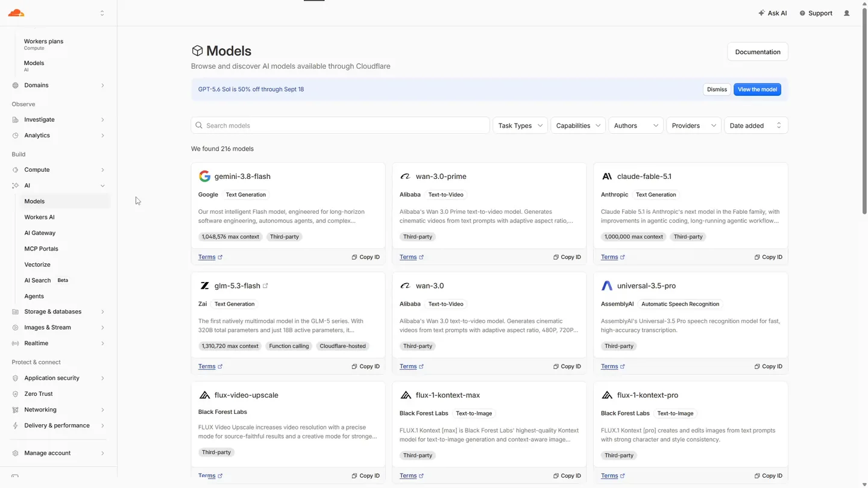The width and height of the screenshot is (868, 488).
Task: Click the external link icon beside glm-5.3-flash
Action: 265,286
